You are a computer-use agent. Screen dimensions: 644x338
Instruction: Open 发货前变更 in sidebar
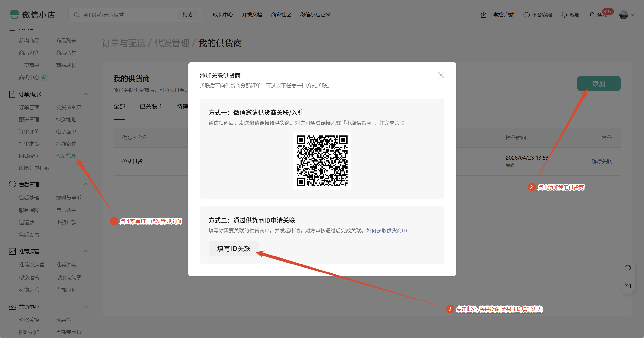[68, 107]
